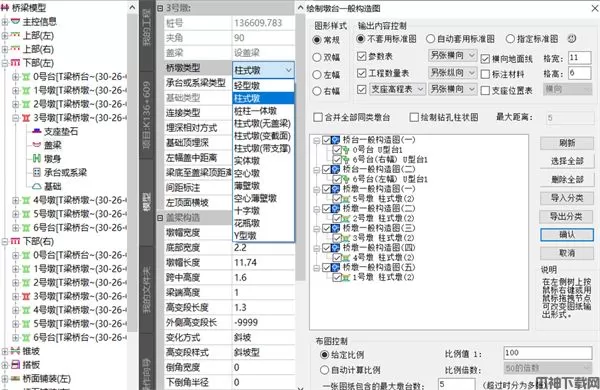Viewport: 600px width, 390px height.
Task: Click the 墩身 node icon
Action: [x=37, y=159]
